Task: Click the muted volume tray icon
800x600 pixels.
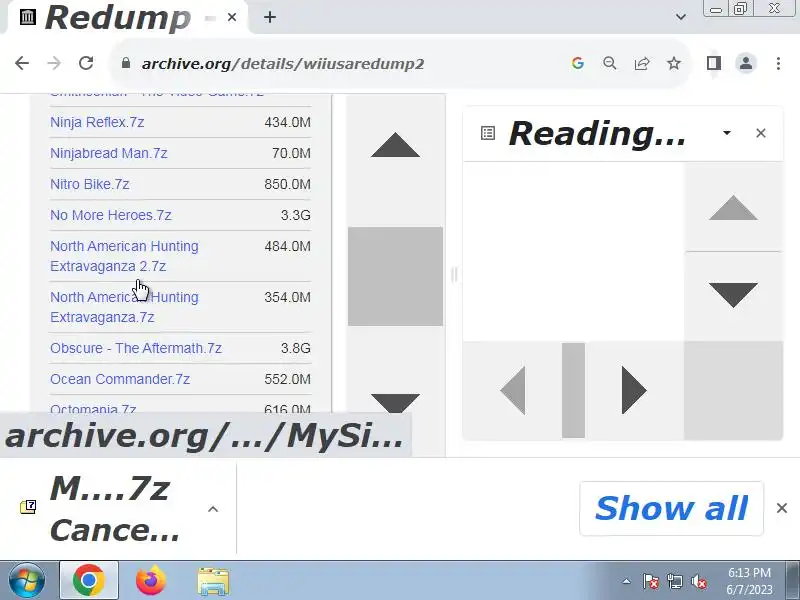Action: 698,581
